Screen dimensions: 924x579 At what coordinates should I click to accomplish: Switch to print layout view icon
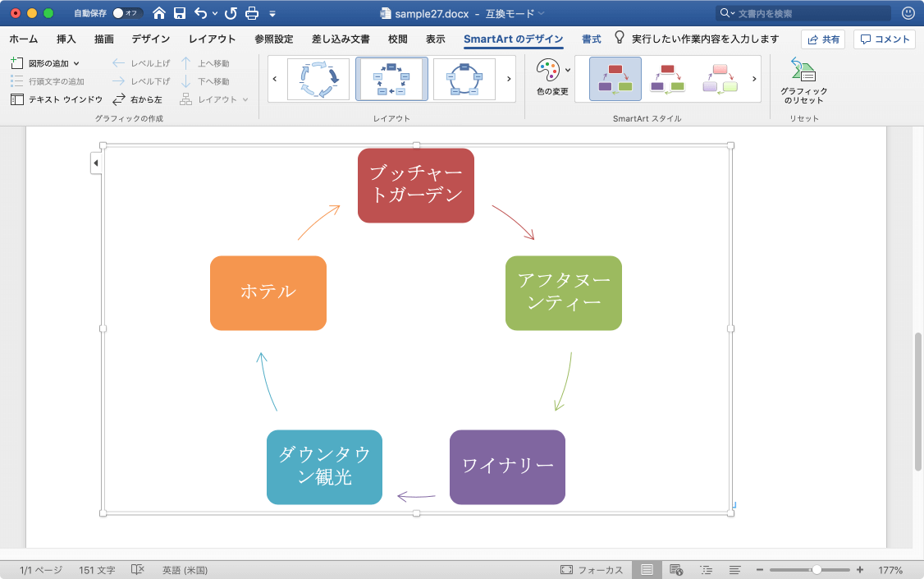[x=647, y=570]
